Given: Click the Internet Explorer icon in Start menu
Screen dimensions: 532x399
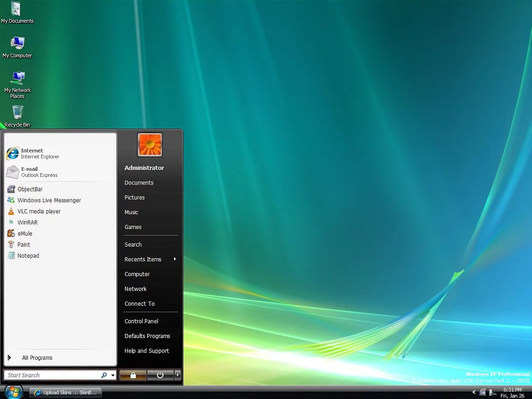Looking at the screenshot, I should [x=12, y=153].
